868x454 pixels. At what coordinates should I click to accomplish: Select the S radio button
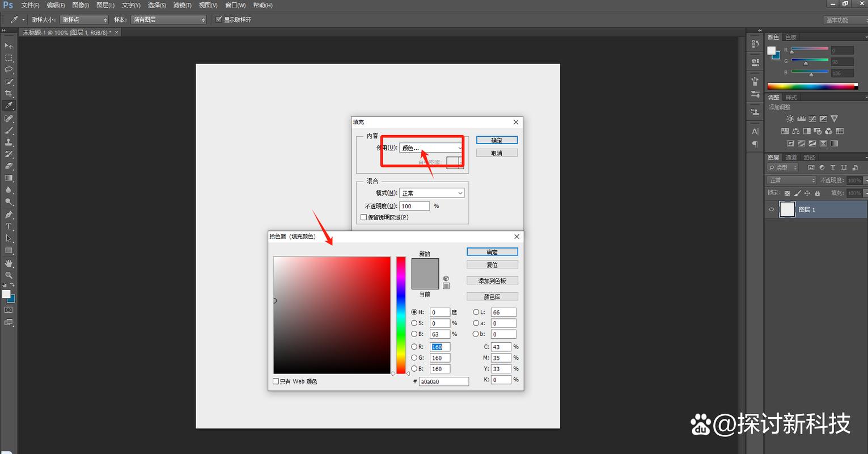click(414, 323)
